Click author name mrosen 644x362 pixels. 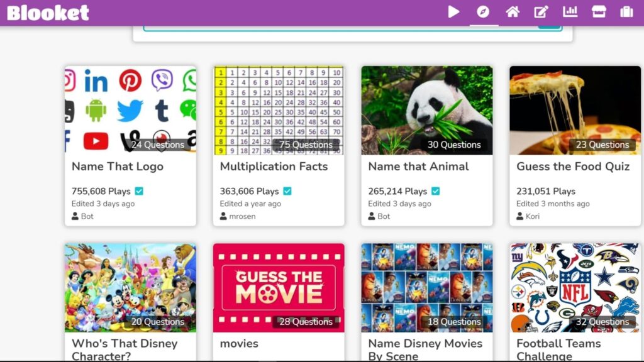pyautogui.click(x=242, y=216)
